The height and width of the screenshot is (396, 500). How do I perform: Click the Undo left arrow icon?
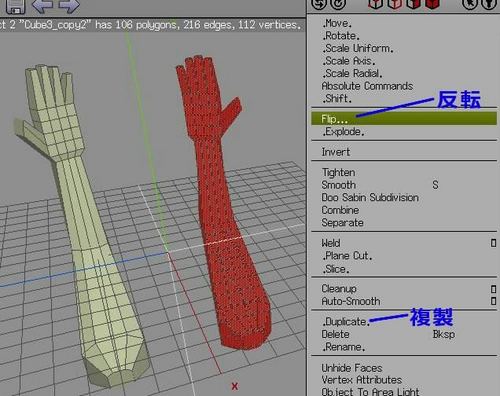(43, 6)
